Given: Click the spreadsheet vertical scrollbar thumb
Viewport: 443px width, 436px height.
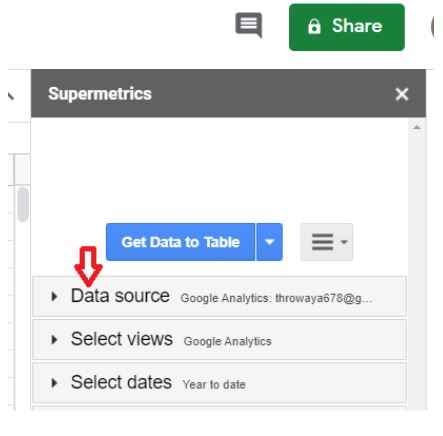Looking at the screenshot, I should pos(23,204).
